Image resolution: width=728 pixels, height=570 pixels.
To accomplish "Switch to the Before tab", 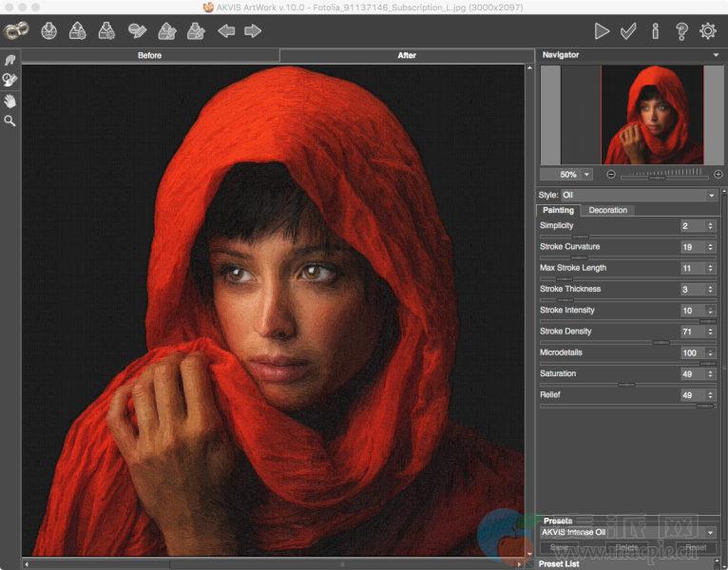I will point(150,55).
